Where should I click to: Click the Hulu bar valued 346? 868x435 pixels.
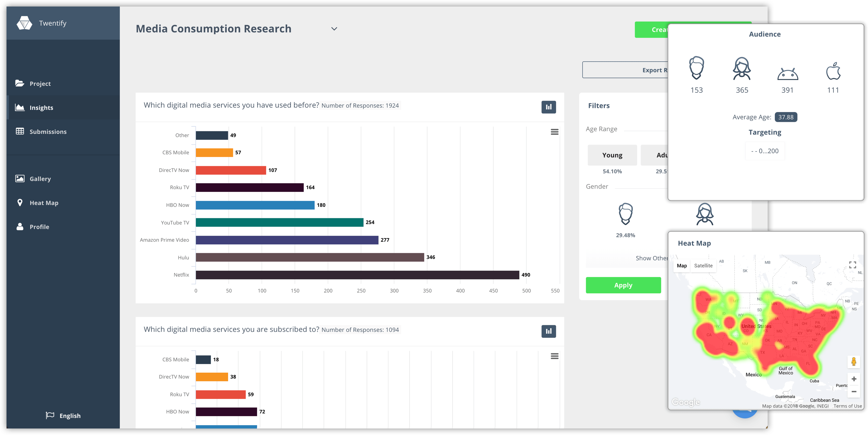310,257
